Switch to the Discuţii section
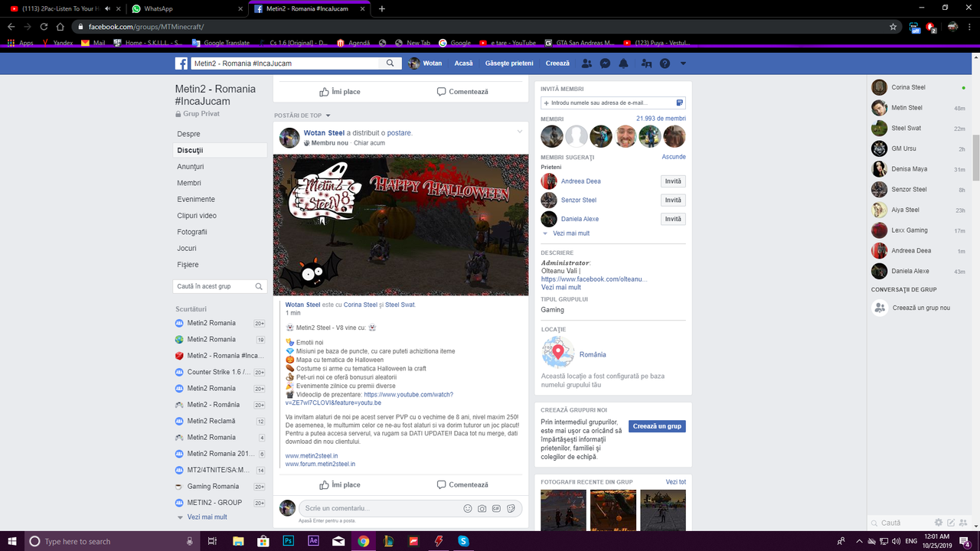Viewport: 980px width, 551px height. click(x=188, y=150)
